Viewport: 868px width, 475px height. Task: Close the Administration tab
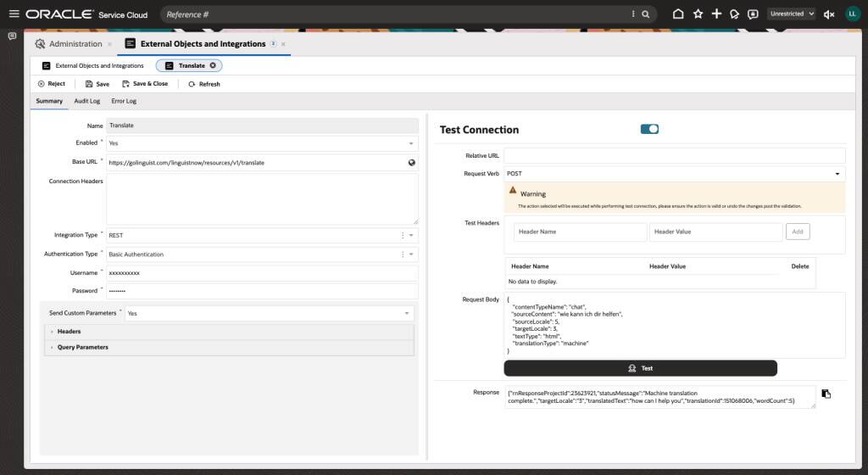click(109, 44)
